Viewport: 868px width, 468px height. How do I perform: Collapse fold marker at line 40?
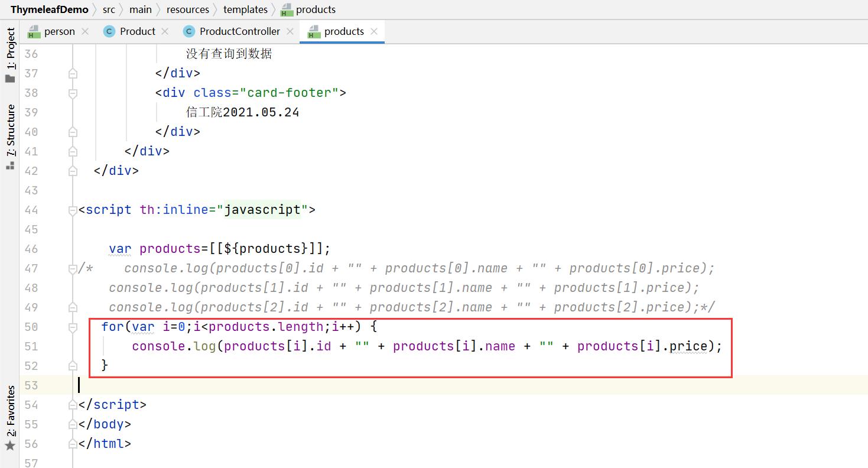pos(73,132)
